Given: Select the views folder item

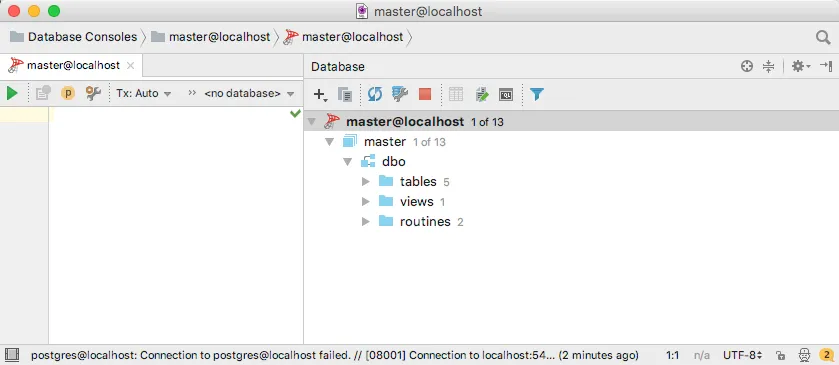Looking at the screenshot, I should pyautogui.click(x=416, y=202).
